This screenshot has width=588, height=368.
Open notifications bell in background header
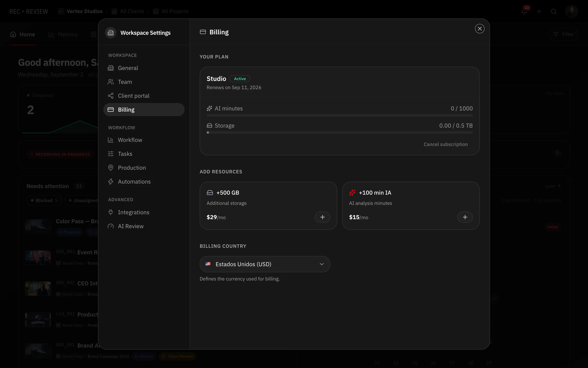tap(524, 11)
